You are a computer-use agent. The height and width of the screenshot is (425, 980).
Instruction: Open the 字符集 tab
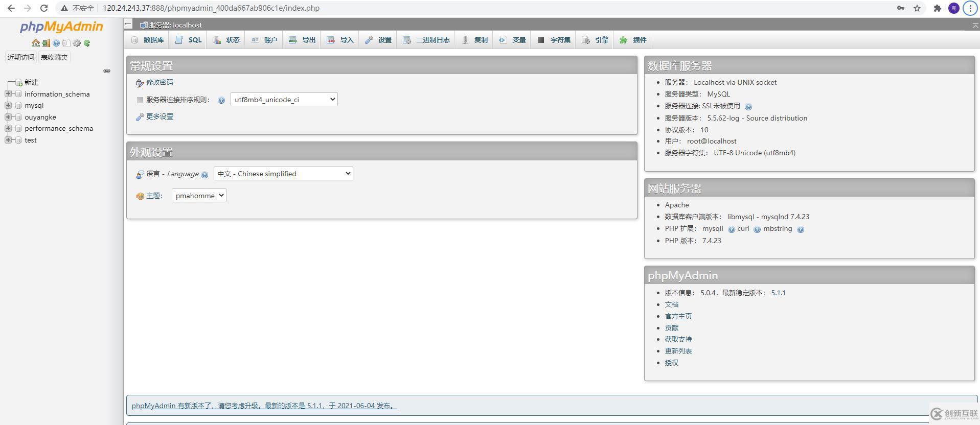(x=554, y=40)
